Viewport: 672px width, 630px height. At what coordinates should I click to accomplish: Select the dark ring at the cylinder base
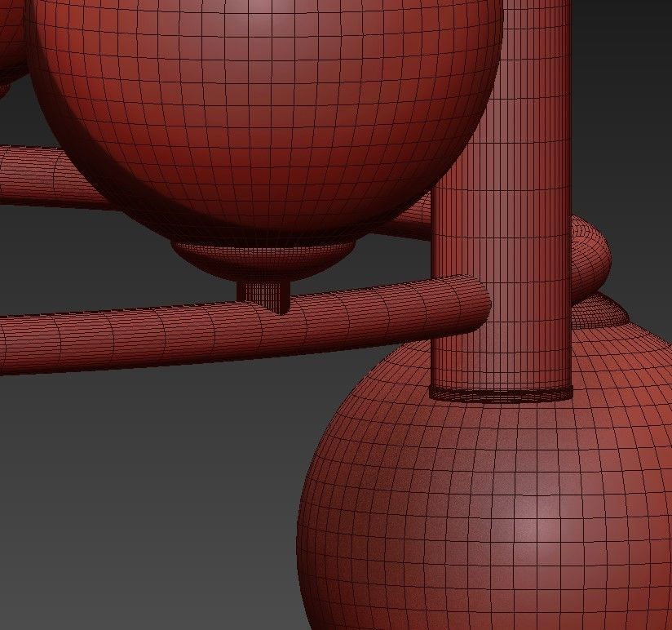[502, 394]
